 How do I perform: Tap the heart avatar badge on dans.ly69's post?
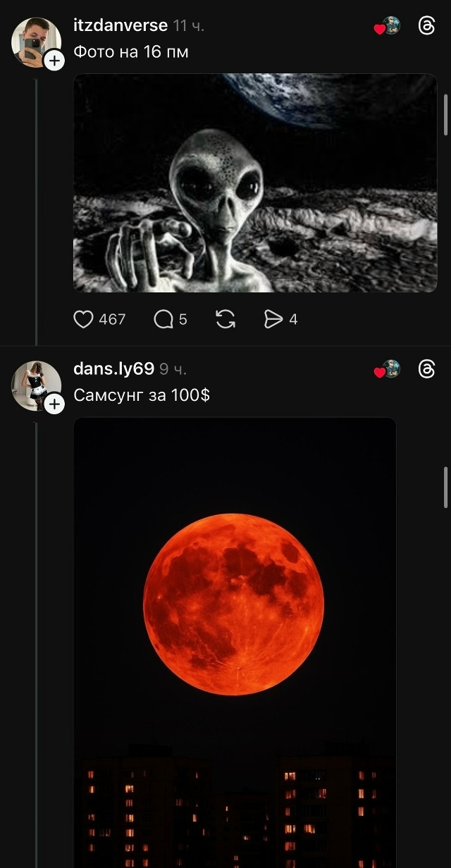point(388,370)
